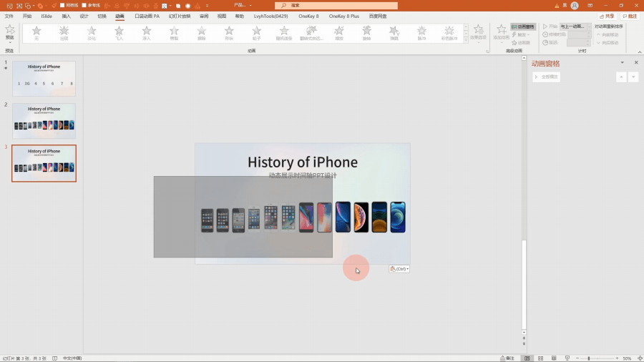
Task: Select slide 1 thumbnail
Action: click(x=44, y=79)
